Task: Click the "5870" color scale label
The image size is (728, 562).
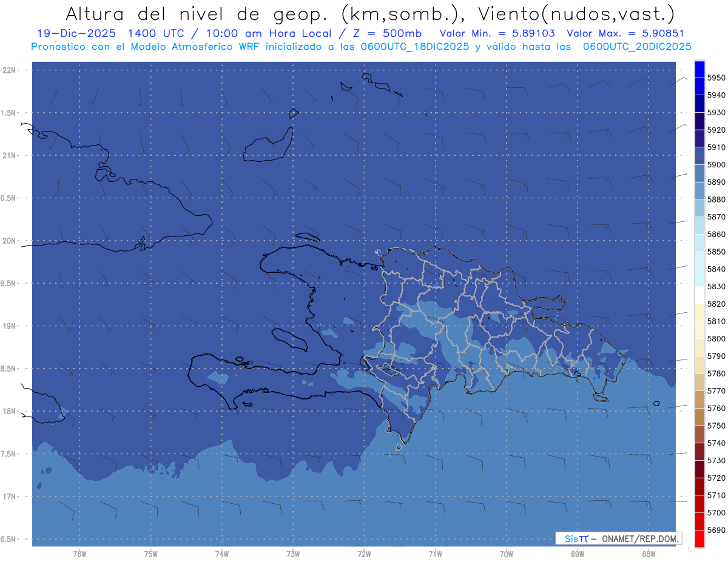Action: pos(716,216)
